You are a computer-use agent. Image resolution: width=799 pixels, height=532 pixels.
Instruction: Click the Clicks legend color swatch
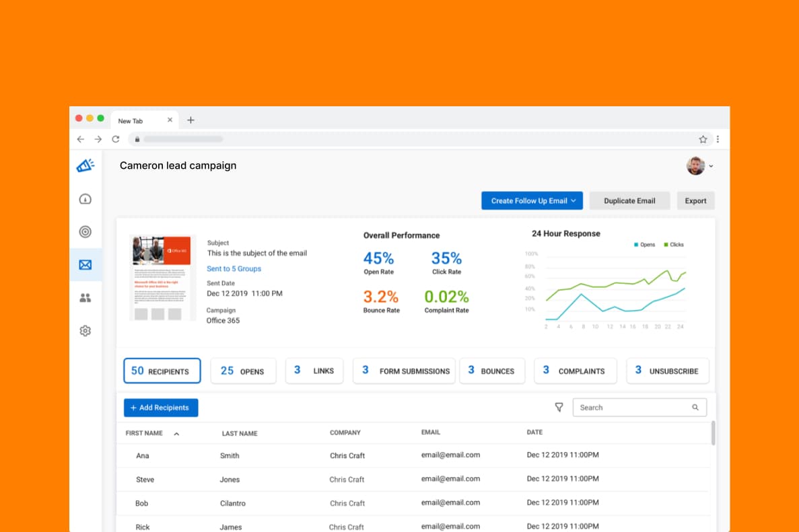coord(666,245)
